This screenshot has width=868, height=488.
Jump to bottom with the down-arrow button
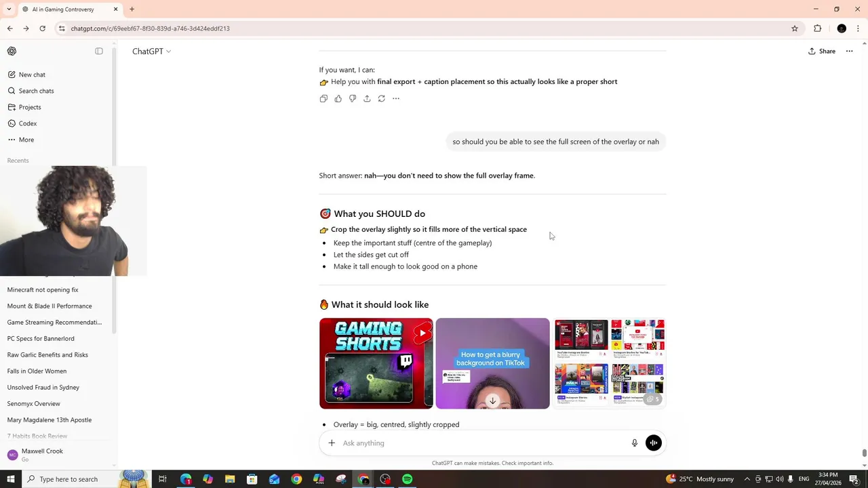click(x=493, y=401)
